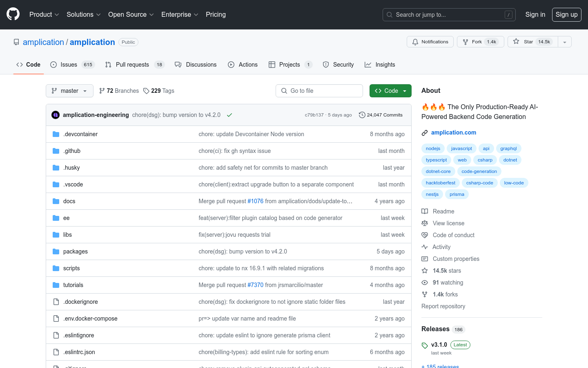
Task: Click the Code of conduct heart icon
Action: (425, 235)
